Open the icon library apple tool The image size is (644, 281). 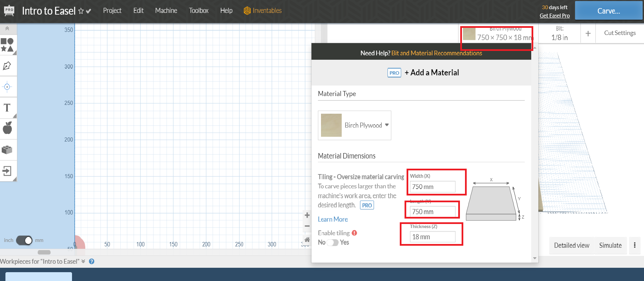[7, 128]
